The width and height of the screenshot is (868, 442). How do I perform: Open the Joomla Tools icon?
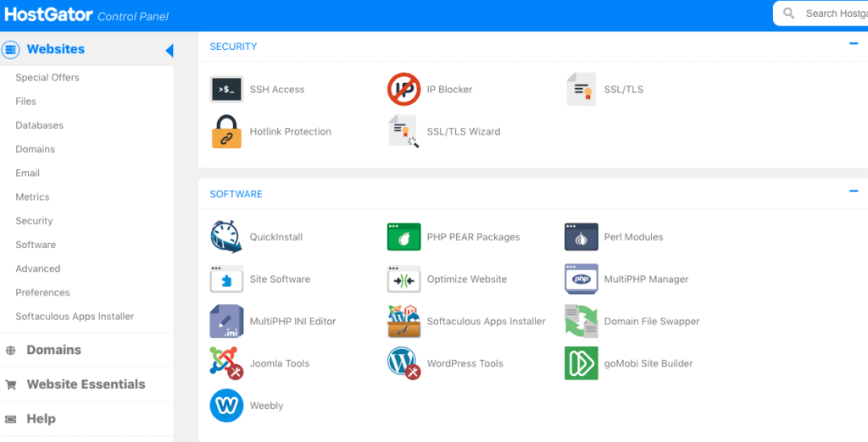[226, 363]
